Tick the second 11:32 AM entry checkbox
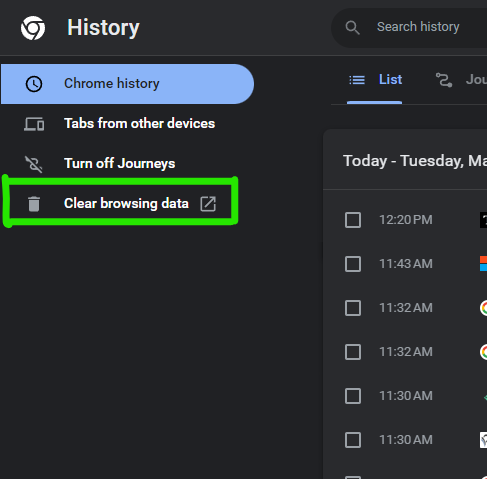This screenshot has height=479, width=487. click(353, 352)
